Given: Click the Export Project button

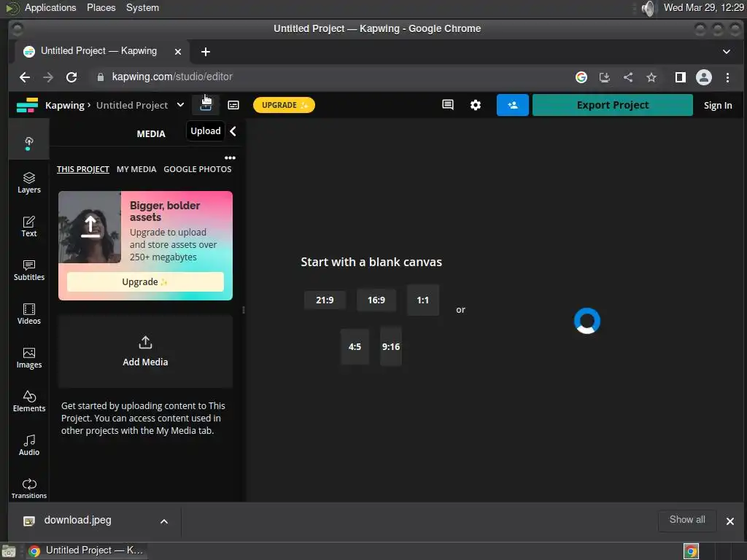Looking at the screenshot, I should pos(613,105).
